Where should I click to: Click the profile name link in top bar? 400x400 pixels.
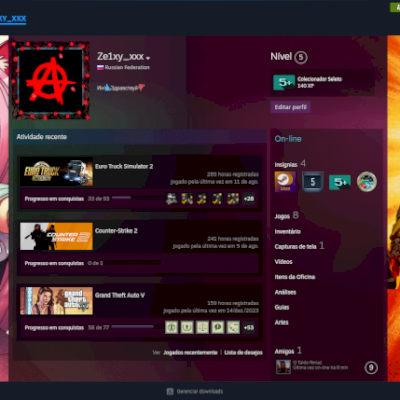(x=13, y=19)
